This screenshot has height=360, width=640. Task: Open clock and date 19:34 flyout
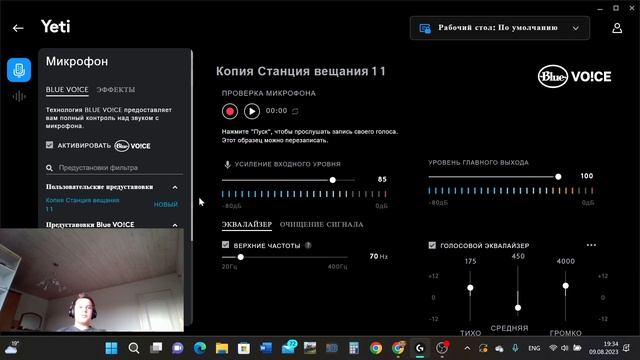coord(603,348)
